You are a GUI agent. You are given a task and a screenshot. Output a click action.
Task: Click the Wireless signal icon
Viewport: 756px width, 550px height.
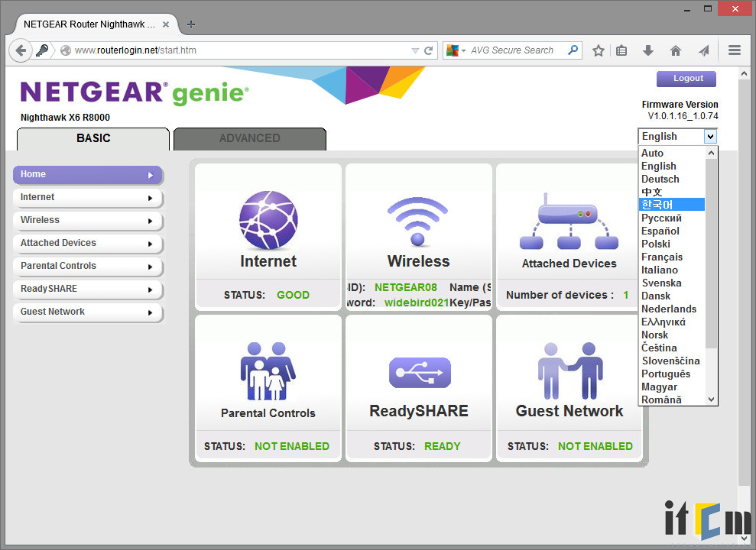pos(417,221)
